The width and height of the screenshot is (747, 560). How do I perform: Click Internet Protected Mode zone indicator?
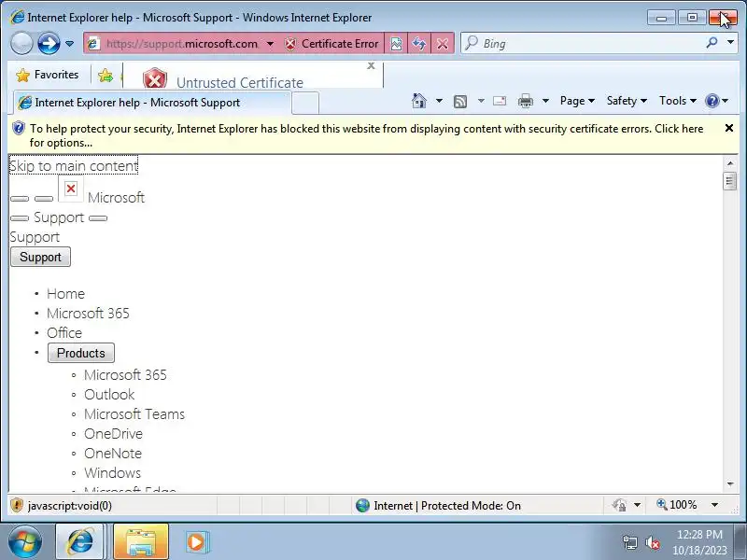click(x=438, y=506)
